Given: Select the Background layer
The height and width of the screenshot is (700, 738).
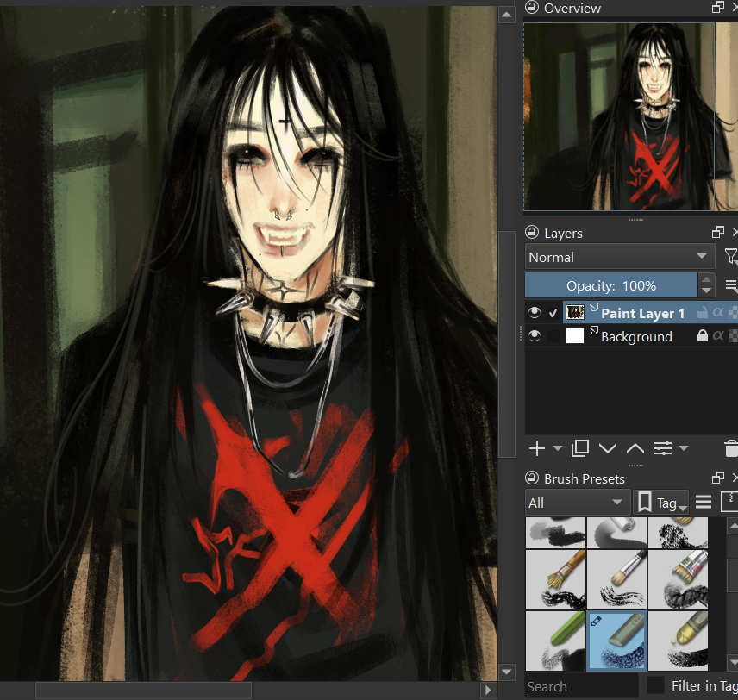Looking at the screenshot, I should coord(636,336).
